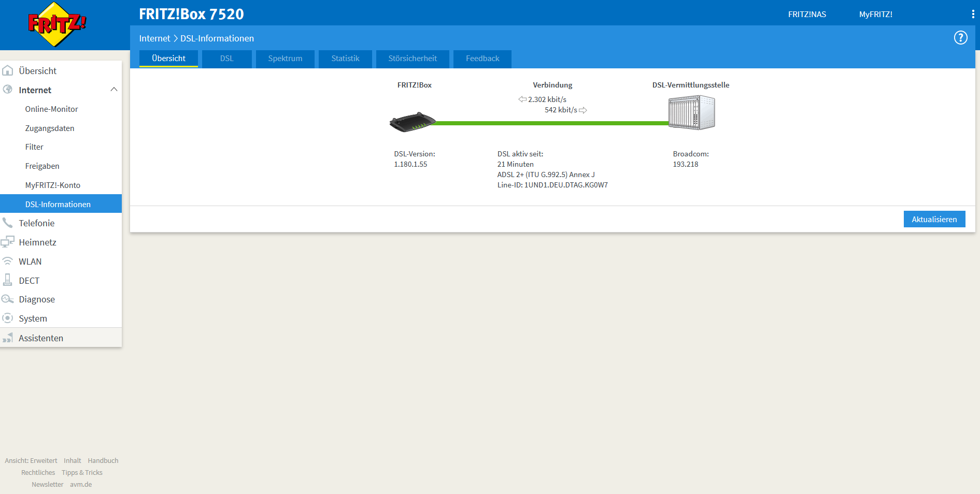The height and width of the screenshot is (494, 980).
Task: Open the help question mark icon
Action: pos(960,38)
